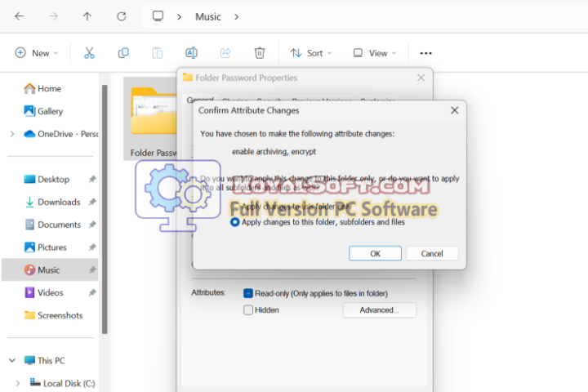Click the pin icon beside Pictures
Image resolution: width=588 pixels, height=392 pixels.
[91, 247]
